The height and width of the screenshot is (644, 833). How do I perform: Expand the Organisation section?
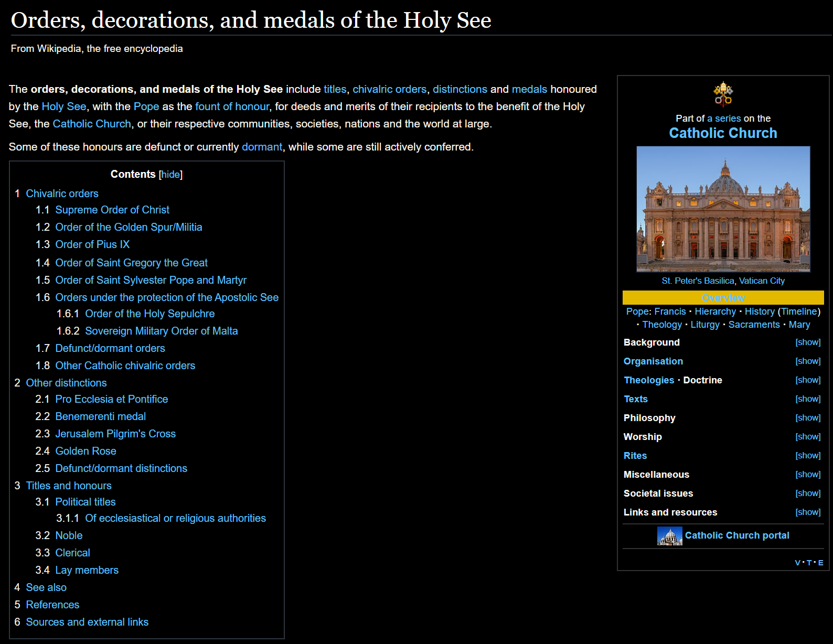tap(807, 361)
